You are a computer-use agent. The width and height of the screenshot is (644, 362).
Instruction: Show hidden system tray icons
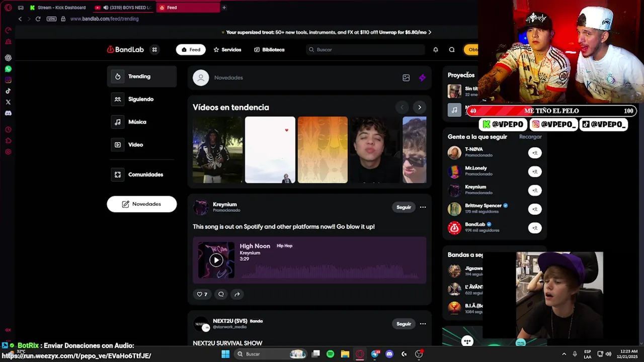click(564, 354)
